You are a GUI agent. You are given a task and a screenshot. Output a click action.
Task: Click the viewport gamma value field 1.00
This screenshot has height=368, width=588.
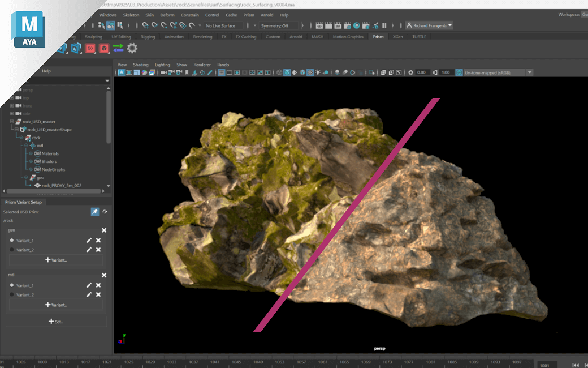click(446, 72)
